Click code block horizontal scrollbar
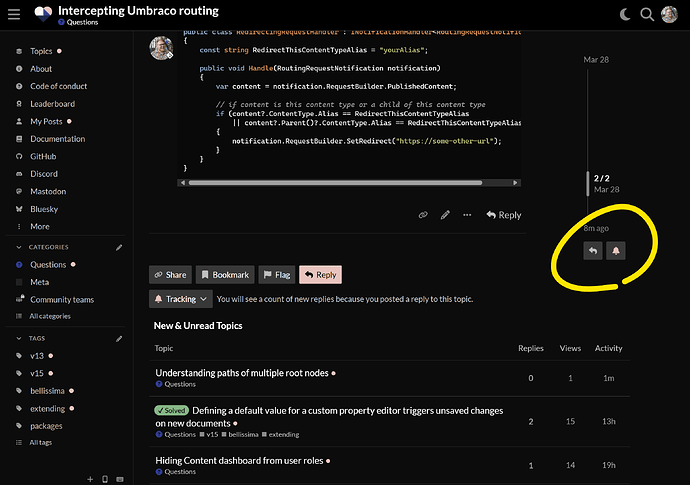This screenshot has height=485, width=690. click(x=335, y=183)
